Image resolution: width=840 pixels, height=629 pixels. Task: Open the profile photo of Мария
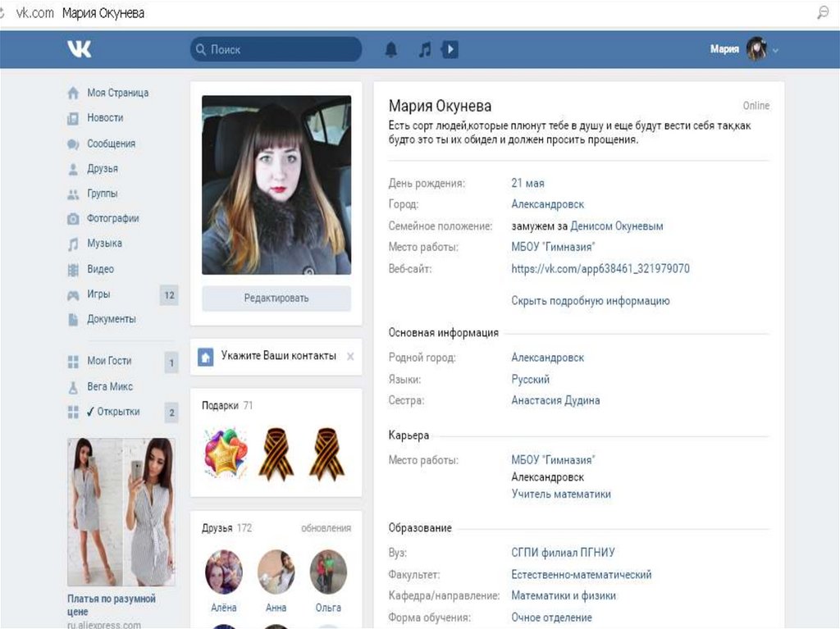[276, 185]
